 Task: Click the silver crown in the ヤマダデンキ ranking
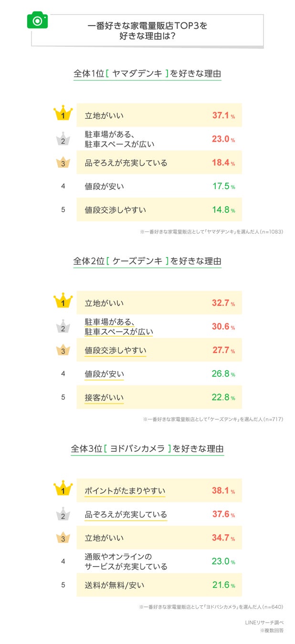coord(63,139)
